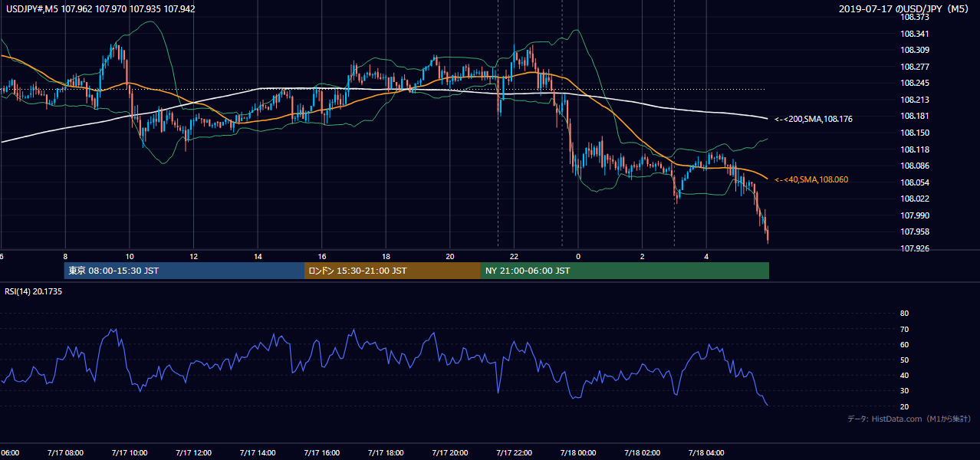This screenshot has width=980, height=460.
Task: Click the 2019-07-17 のUSD/JPY（M5） header
Action: 906,9
